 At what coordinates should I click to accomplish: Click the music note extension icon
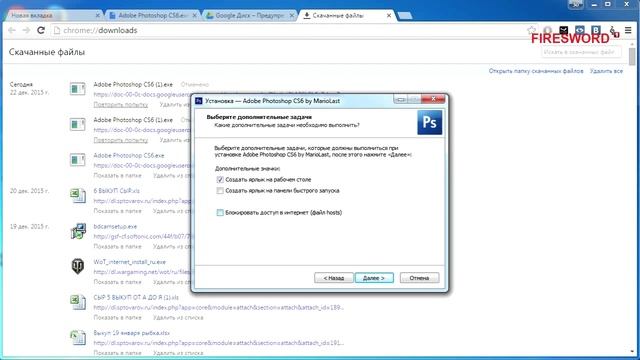pos(613,31)
